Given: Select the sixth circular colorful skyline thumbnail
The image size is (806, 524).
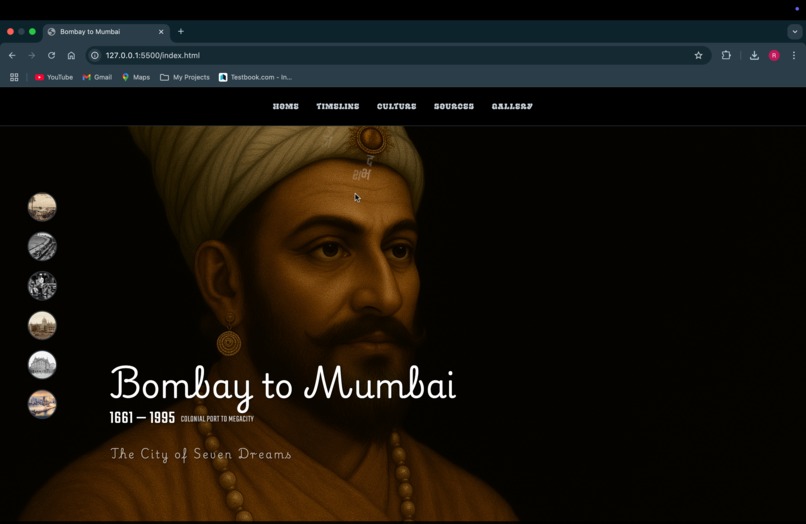Looking at the screenshot, I should (42, 404).
